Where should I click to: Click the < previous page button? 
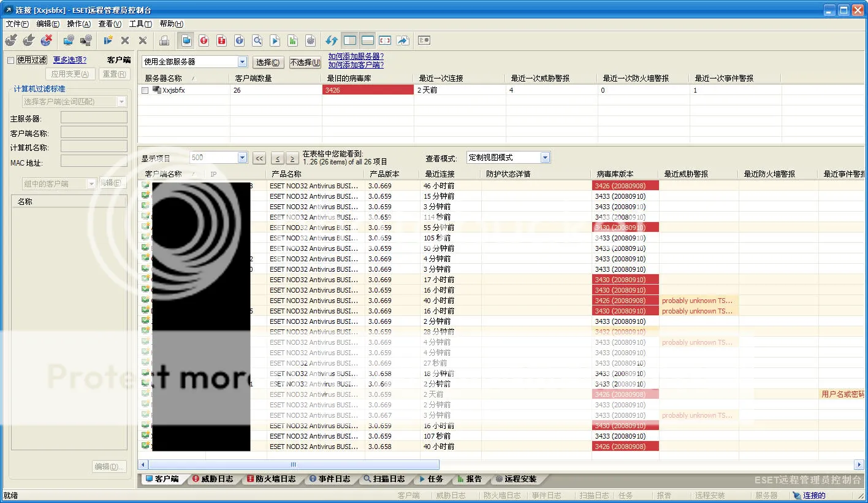click(277, 158)
